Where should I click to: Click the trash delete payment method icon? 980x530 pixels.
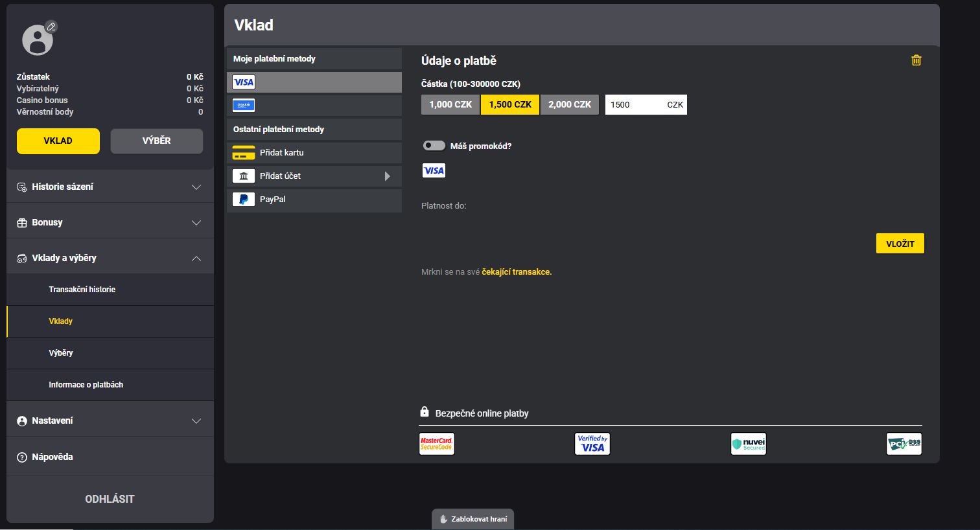[916, 60]
